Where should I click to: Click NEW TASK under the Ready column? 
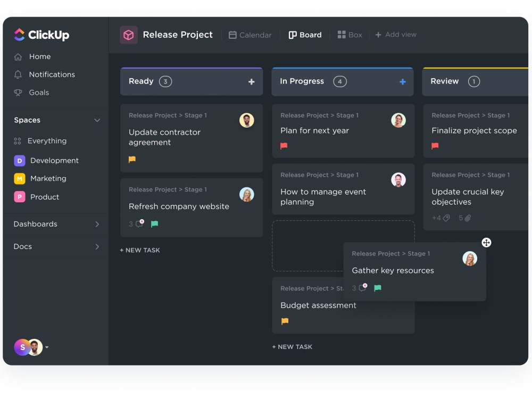click(x=140, y=250)
